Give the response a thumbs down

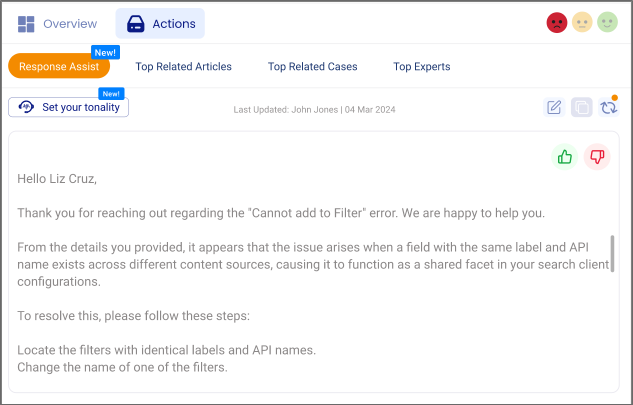click(597, 157)
